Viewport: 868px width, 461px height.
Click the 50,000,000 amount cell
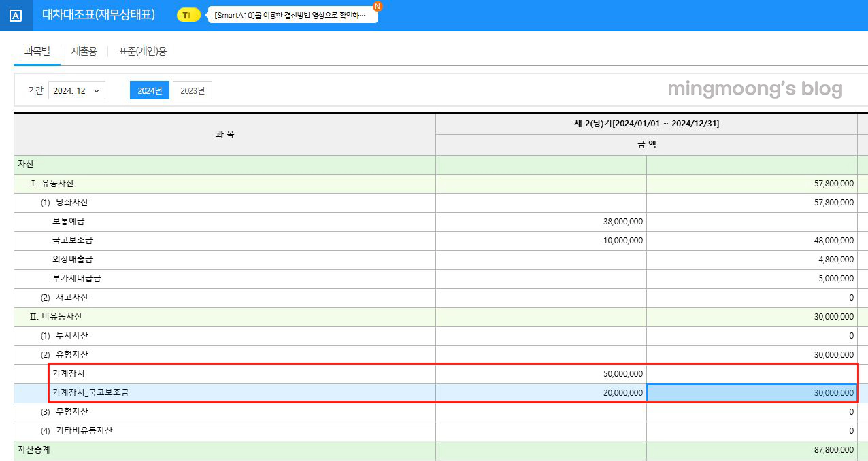[541, 374]
